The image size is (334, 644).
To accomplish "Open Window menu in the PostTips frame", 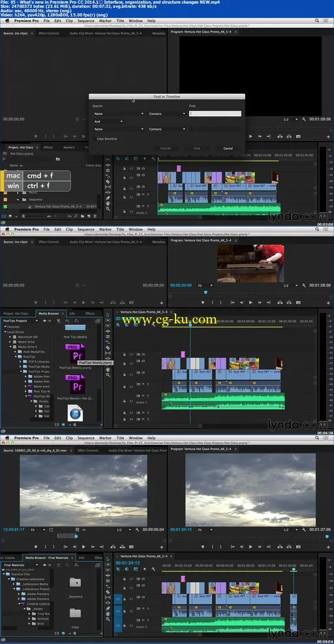I will coord(136,229).
